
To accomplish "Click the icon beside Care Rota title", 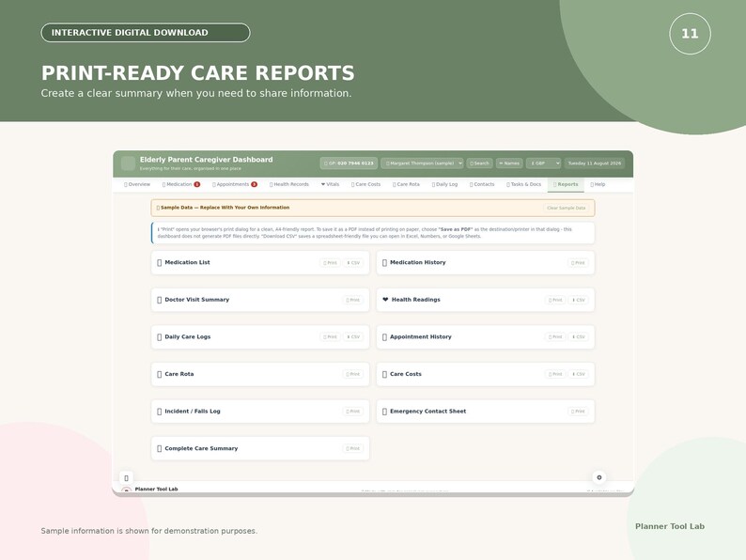I will [x=160, y=374].
